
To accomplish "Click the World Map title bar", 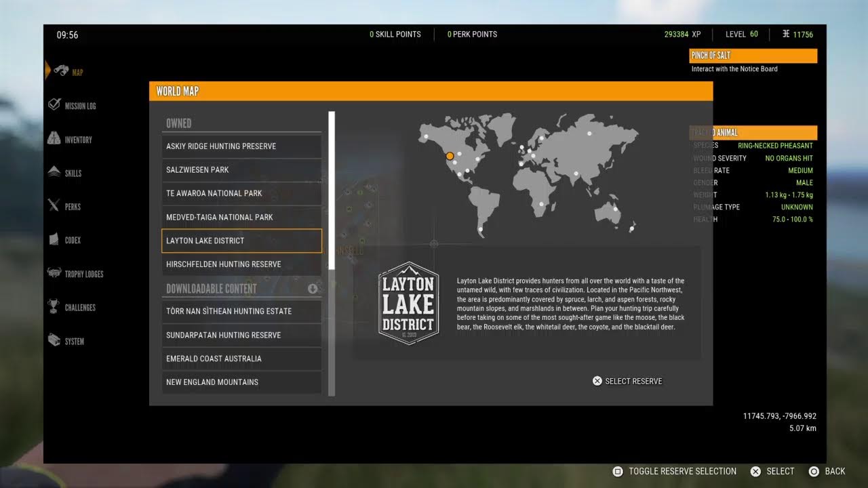I will 431,91.
